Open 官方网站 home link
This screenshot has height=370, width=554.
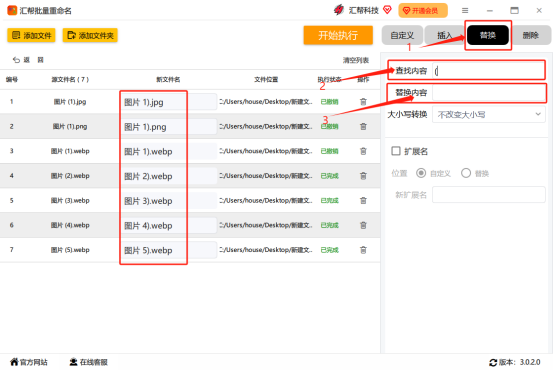(29, 362)
